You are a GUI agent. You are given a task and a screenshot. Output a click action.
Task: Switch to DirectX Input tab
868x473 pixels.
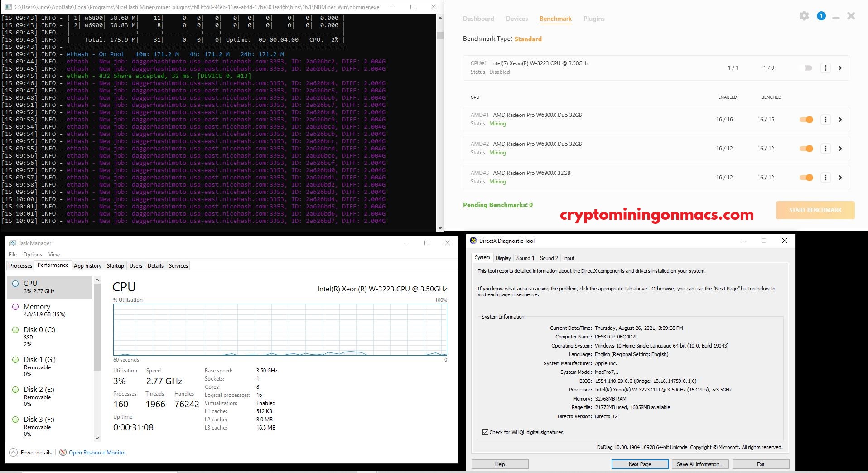(569, 258)
